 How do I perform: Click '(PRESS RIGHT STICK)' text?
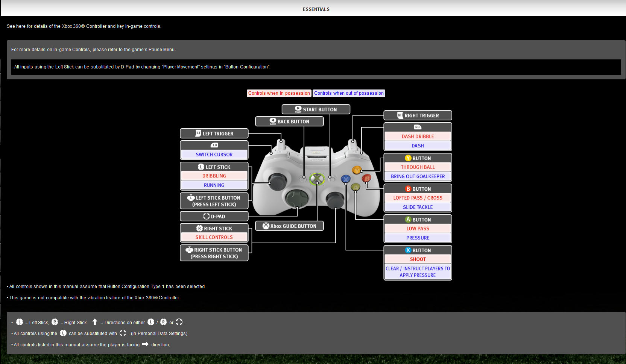coord(214,257)
